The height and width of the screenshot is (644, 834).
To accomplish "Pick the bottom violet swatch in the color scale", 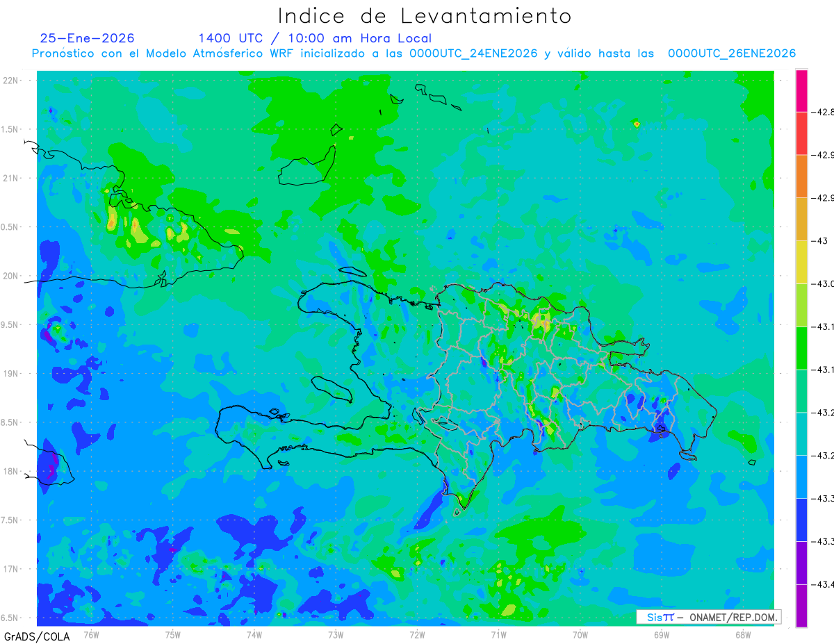I will click(x=801, y=606).
